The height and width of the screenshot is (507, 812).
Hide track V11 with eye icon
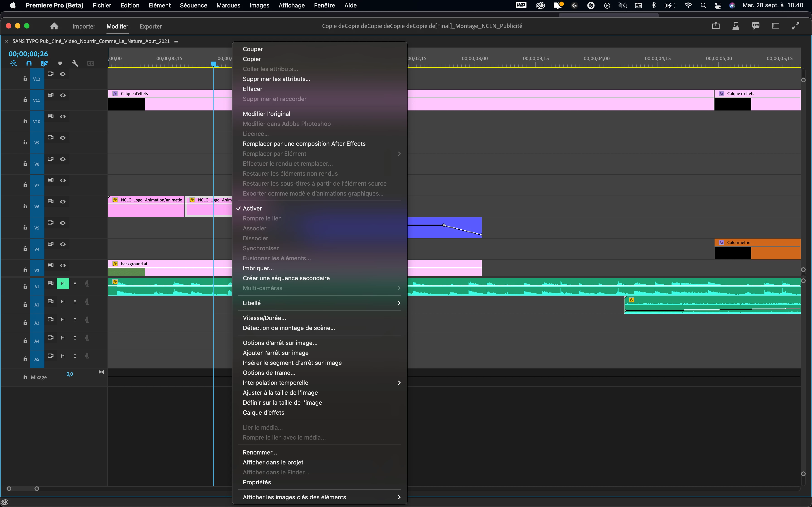click(x=63, y=95)
